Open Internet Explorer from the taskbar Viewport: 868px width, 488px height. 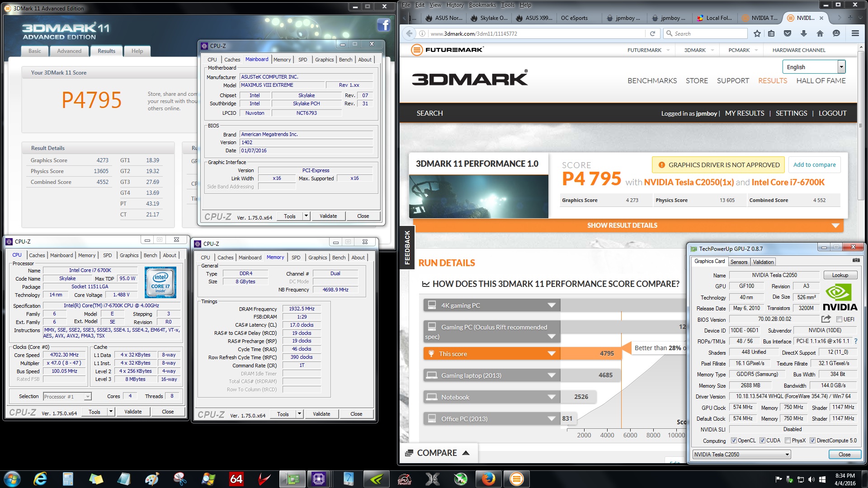[40, 479]
